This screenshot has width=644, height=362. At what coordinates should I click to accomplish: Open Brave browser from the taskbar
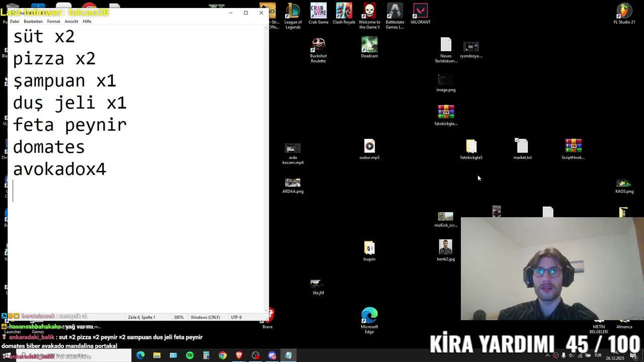click(239, 355)
